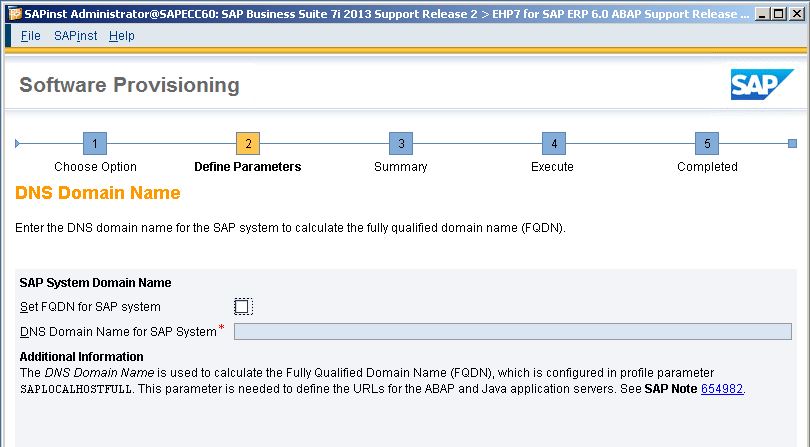Click the 'Summary' step label
810x447 pixels.
tap(400, 166)
